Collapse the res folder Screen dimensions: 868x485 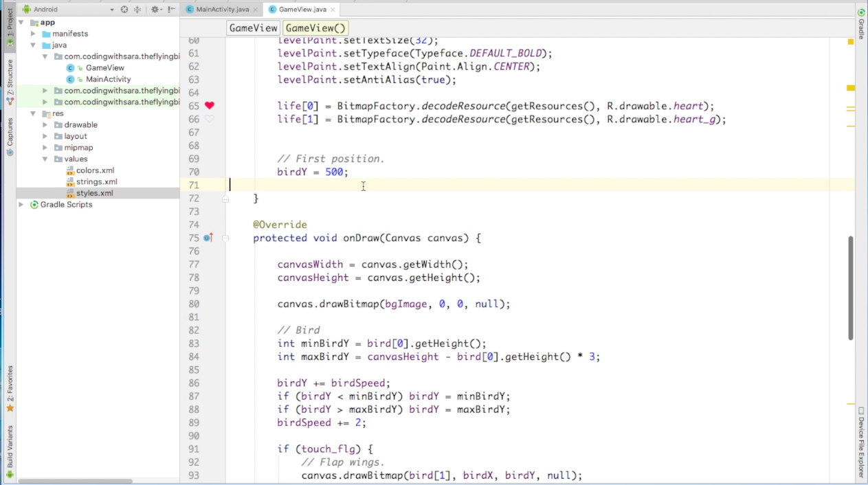pyautogui.click(x=33, y=113)
